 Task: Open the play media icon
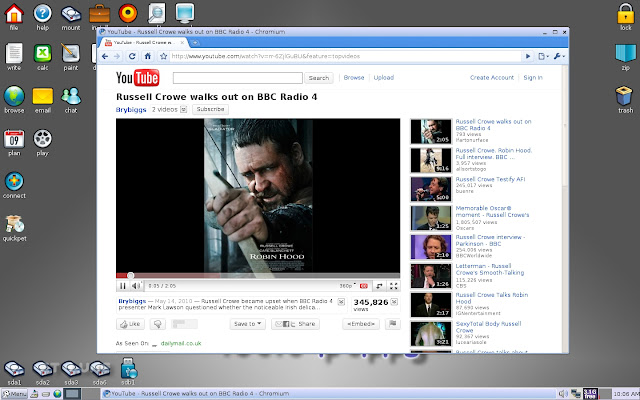42,139
